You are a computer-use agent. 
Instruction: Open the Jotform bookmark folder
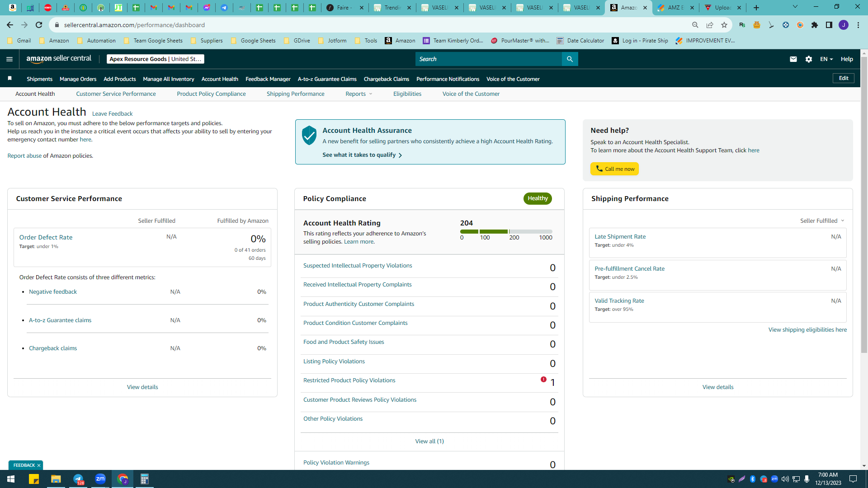point(332,41)
